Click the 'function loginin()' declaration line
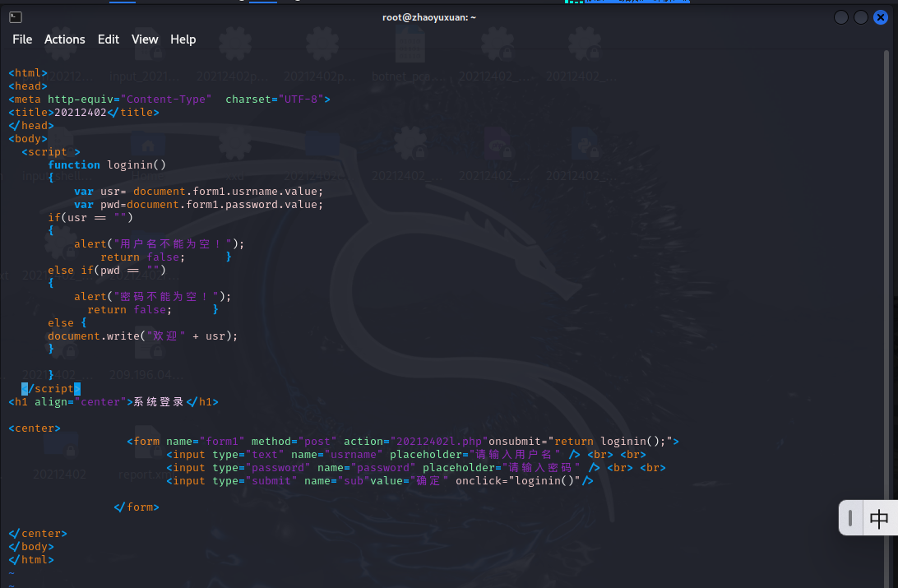Image resolution: width=898 pixels, height=588 pixels. pos(107,164)
